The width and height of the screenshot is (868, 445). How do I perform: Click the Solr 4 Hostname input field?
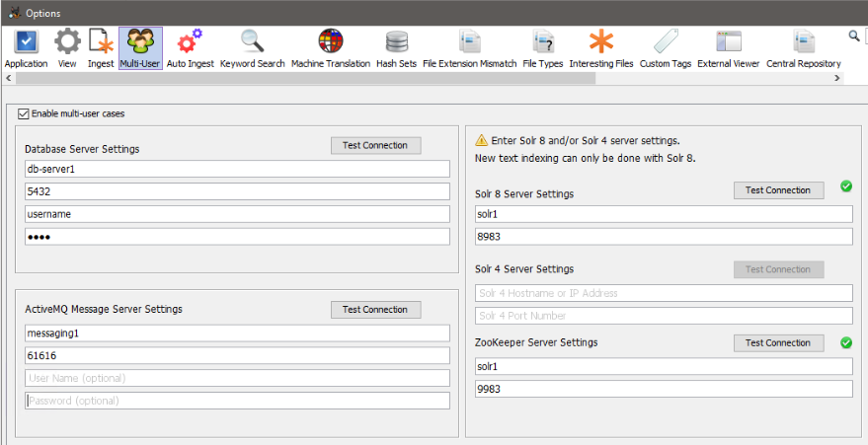(664, 293)
